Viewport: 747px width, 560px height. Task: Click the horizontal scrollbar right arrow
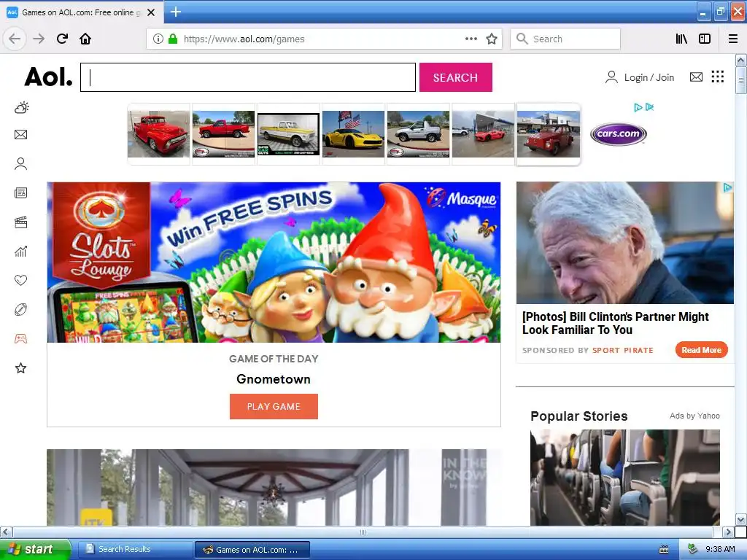point(727,532)
